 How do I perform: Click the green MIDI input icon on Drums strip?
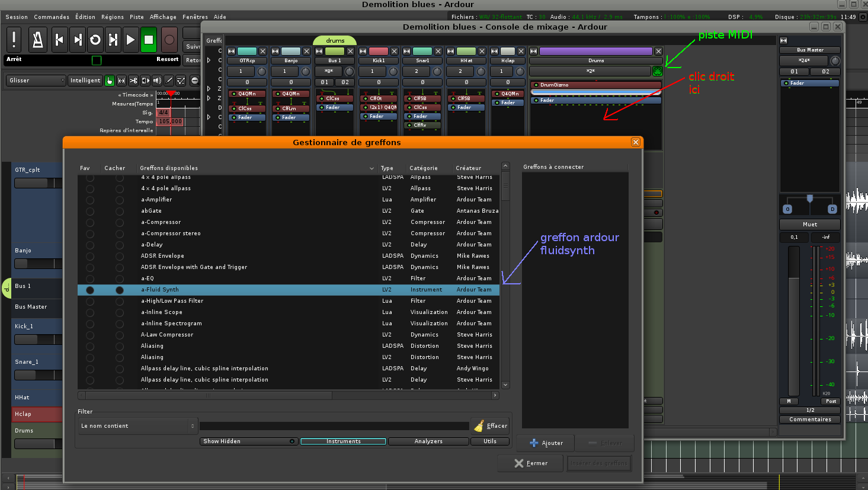pyautogui.click(x=657, y=71)
